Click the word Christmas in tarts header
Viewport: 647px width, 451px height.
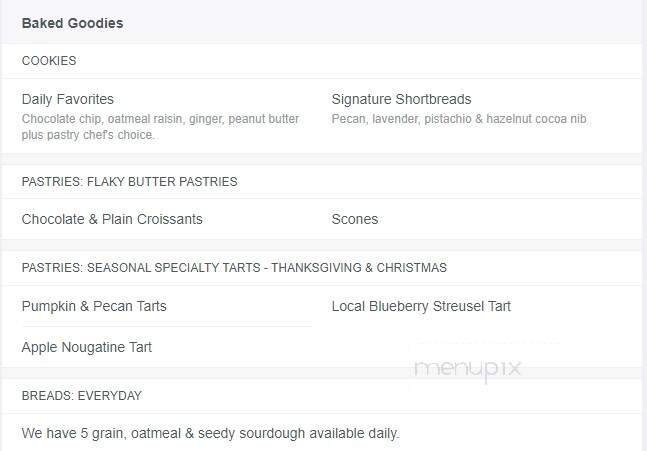(411, 267)
